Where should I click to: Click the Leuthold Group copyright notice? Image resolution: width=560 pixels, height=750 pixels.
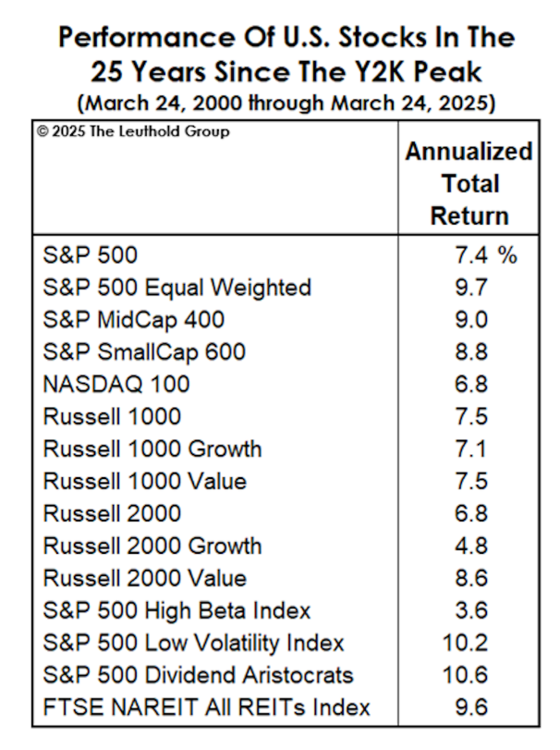click(x=134, y=132)
